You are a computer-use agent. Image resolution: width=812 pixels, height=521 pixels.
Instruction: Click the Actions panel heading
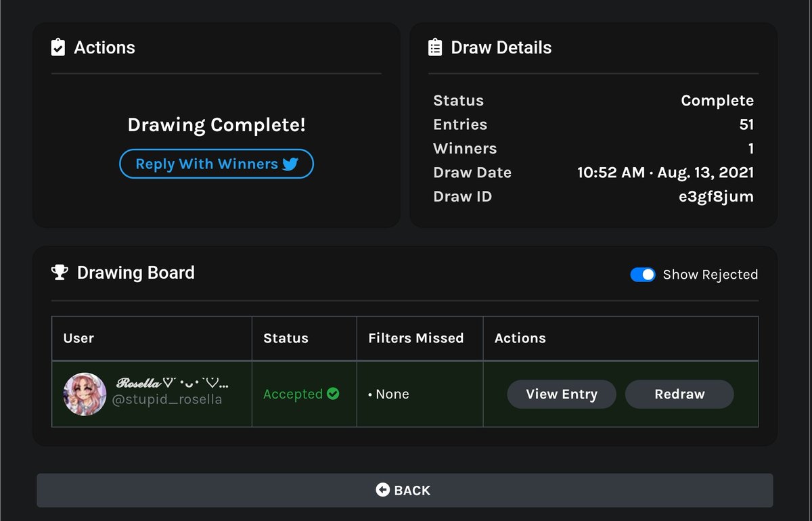click(105, 47)
